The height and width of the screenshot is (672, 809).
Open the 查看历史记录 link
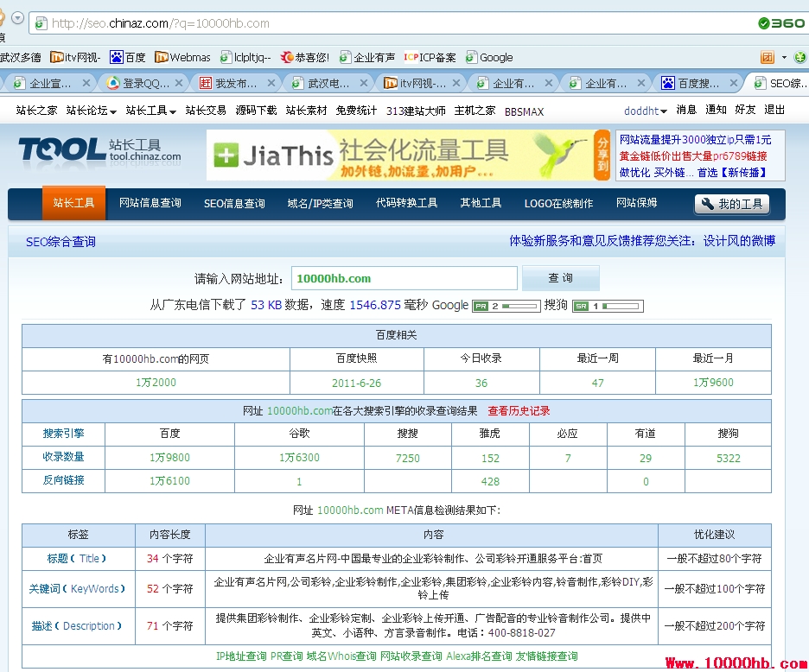519,411
